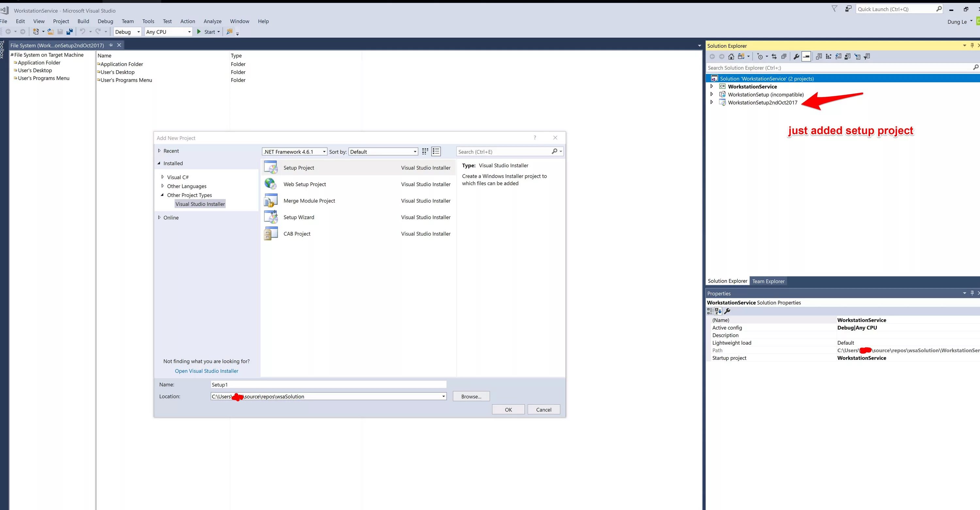Select the Setup Wizard template
The width and height of the screenshot is (980, 510).
pyautogui.click(x=299, y=217)
